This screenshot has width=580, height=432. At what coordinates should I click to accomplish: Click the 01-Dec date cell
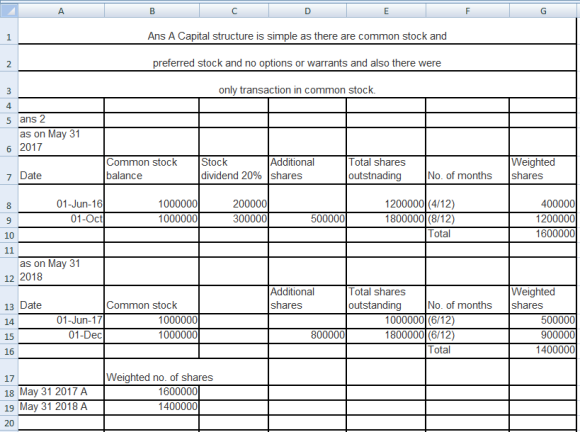tap(61, 336)
